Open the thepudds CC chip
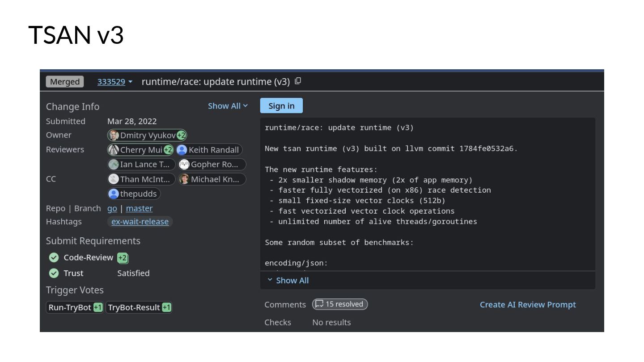This screenshot has height=362, width=644. pyautogui.click(x=134, y=194)
